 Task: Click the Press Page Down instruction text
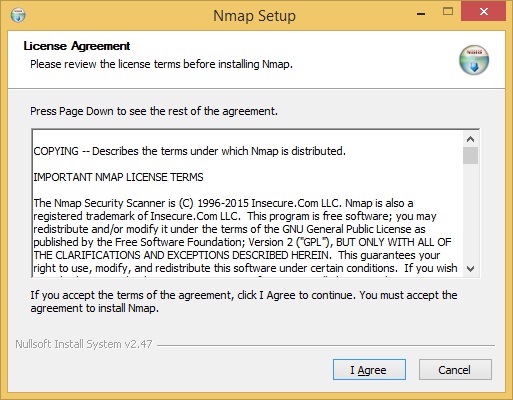(x=154, y=111)
